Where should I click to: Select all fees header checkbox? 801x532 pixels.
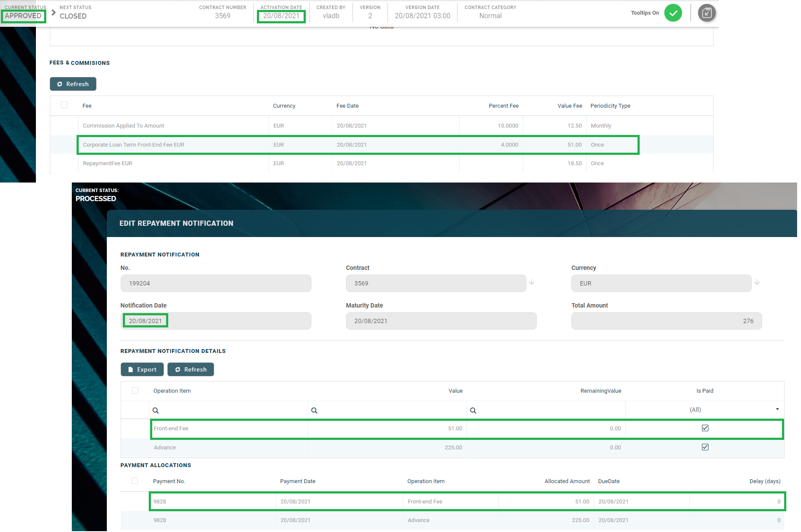64,105
